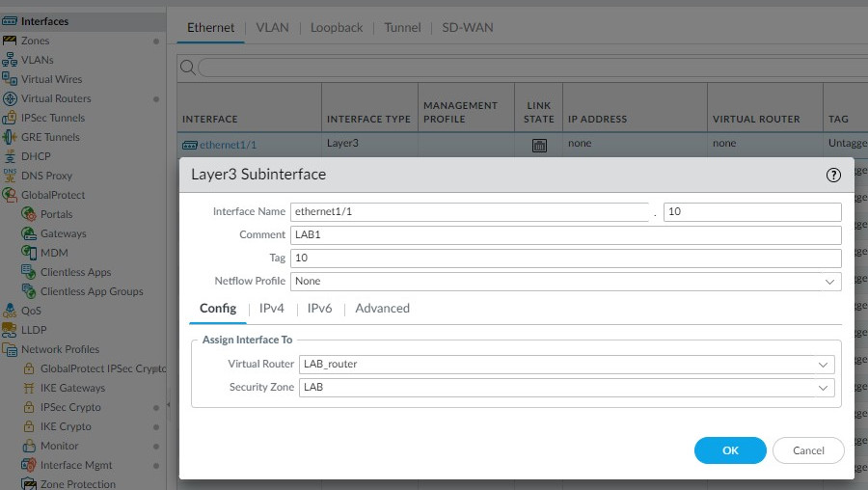The width and height of the screenshot is (868, 490).
Task: Click the QoS sidebar icon
Action: pyautogui.click(x=10, y=311)
